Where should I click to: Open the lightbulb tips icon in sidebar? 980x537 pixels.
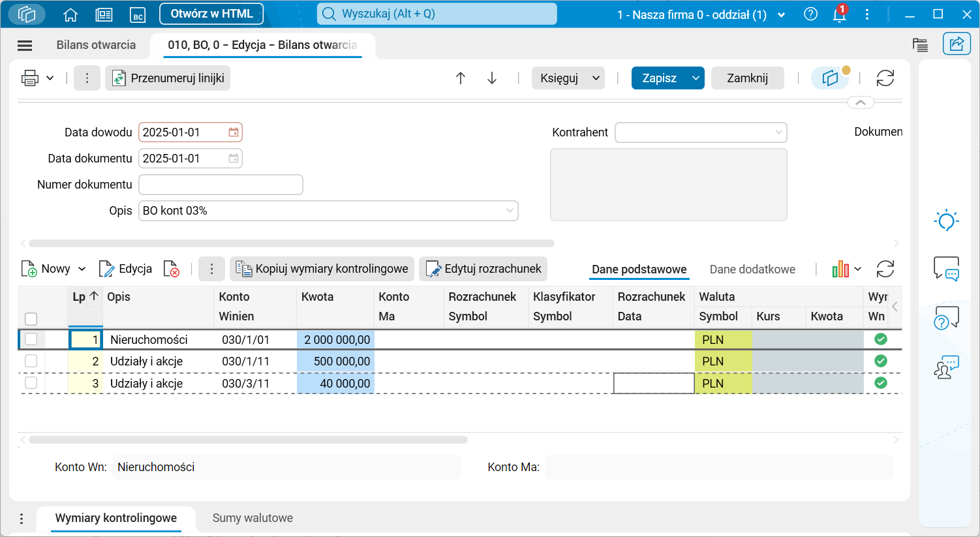[x=947, y=220]
